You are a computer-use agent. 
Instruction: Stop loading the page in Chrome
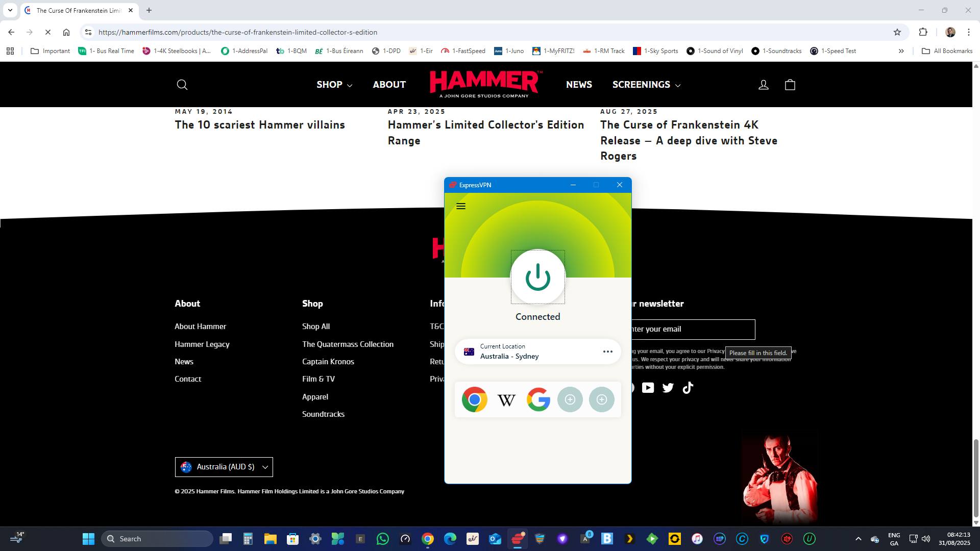pyautogui.click(x=47, y=32)
